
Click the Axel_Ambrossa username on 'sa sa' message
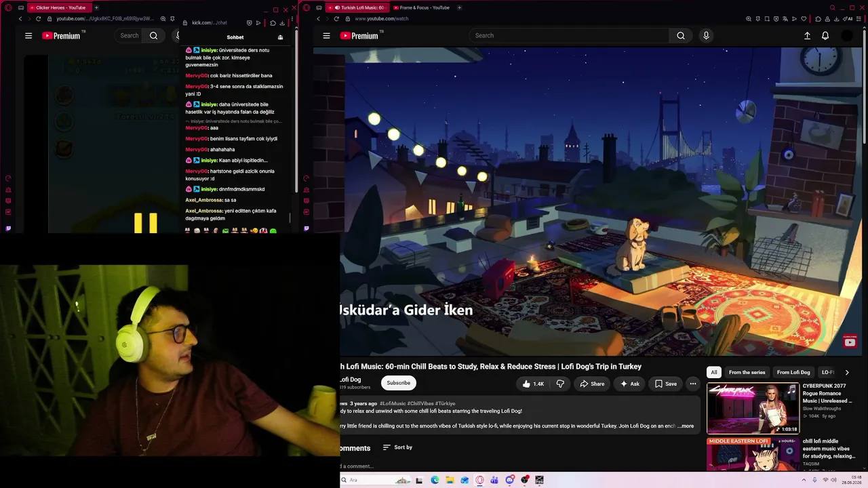[204, 200]
